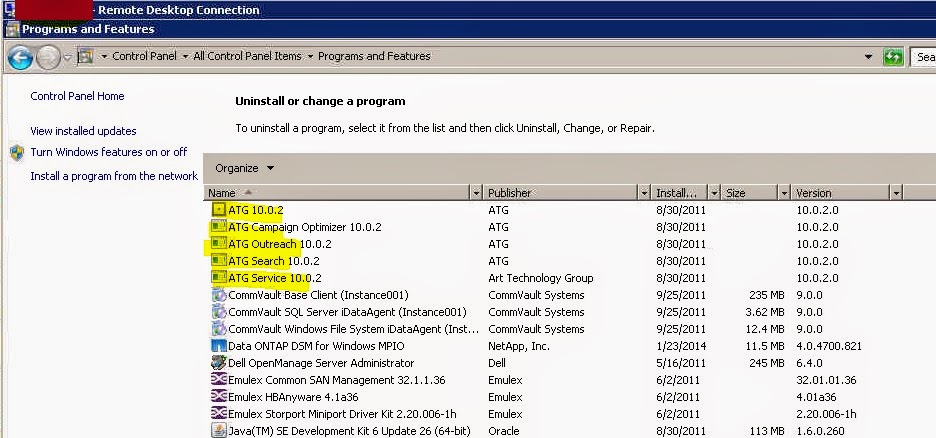The image size is (936, 438).
Task: Click size value 3.62 MB
Action: point(765,312)
